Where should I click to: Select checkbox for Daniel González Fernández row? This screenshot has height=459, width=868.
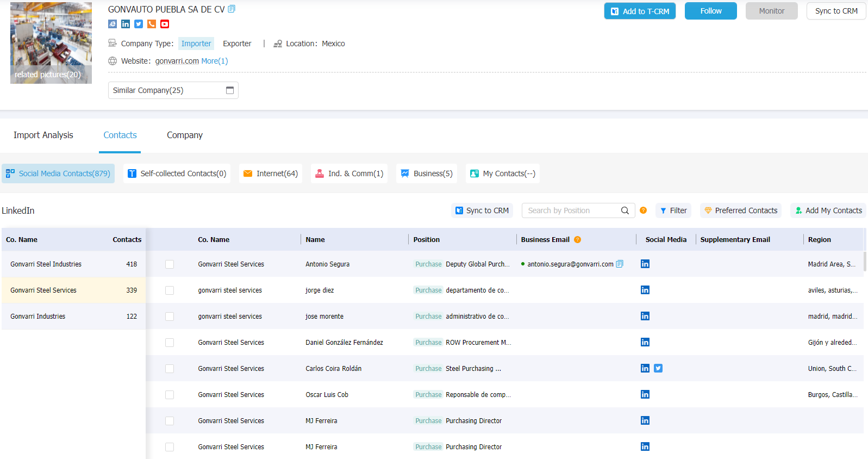170,343
